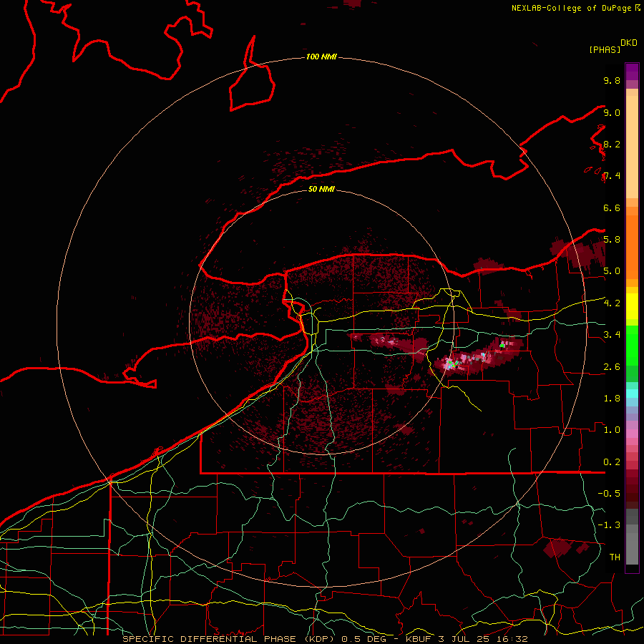Click the 16:32 timestamp in the caption
Viewport: 644px width, 644px height.
pos(513,639)
